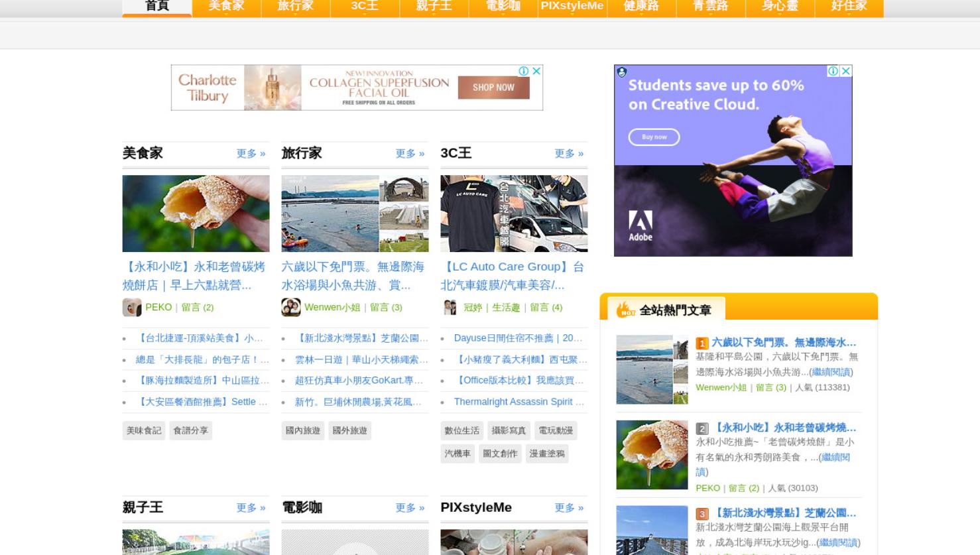Viewport: 980px width, 555px height.
Task: Select the 國外旅遊 tag
Action: click(349, 431)
